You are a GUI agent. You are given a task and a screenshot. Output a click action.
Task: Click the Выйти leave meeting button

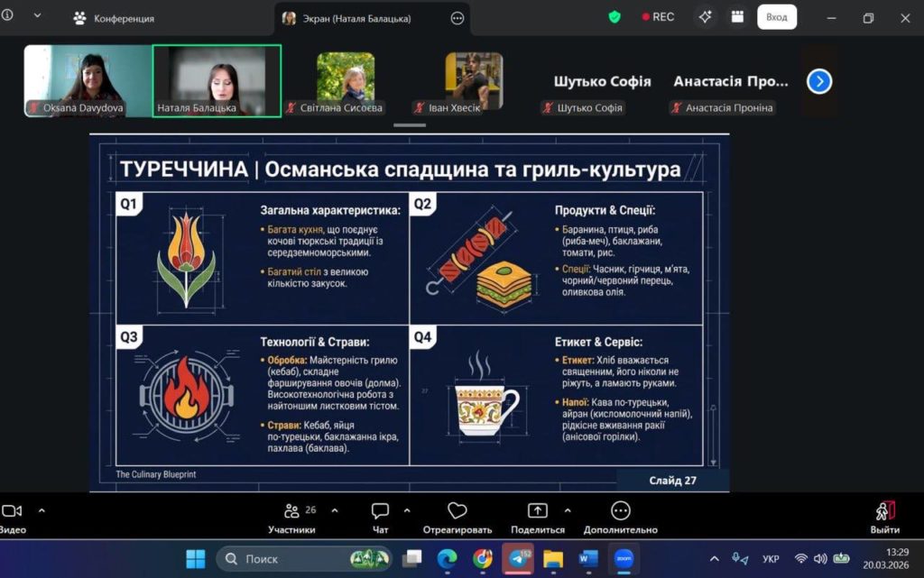tap(884, 517)
